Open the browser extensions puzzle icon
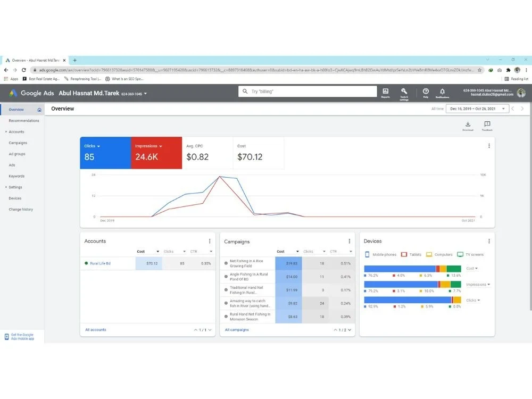 (x=508, y=70)
